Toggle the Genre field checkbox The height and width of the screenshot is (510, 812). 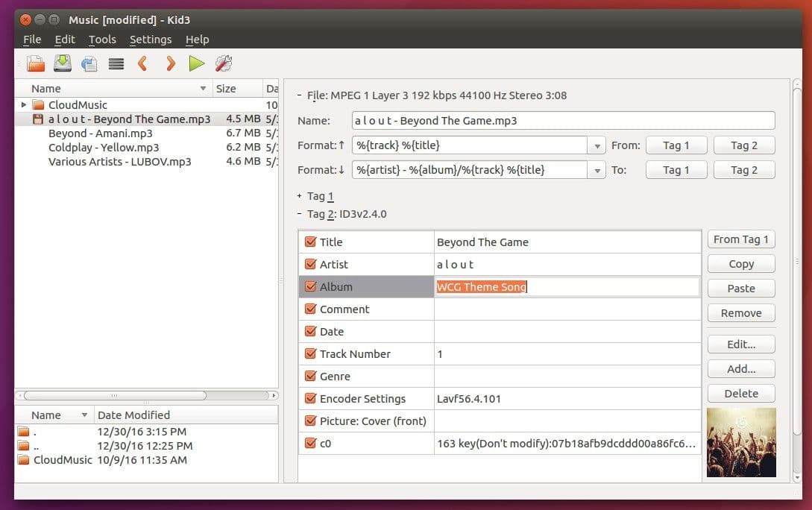311,376
